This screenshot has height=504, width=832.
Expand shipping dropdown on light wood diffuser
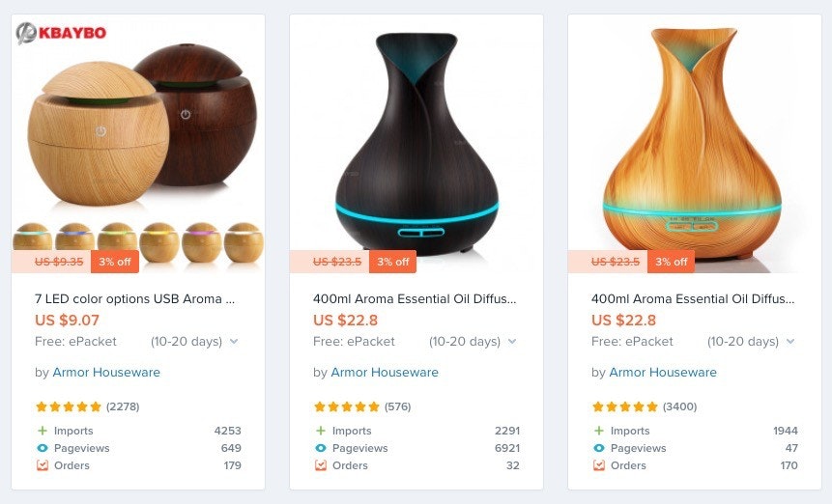click(x=790, y=341)
